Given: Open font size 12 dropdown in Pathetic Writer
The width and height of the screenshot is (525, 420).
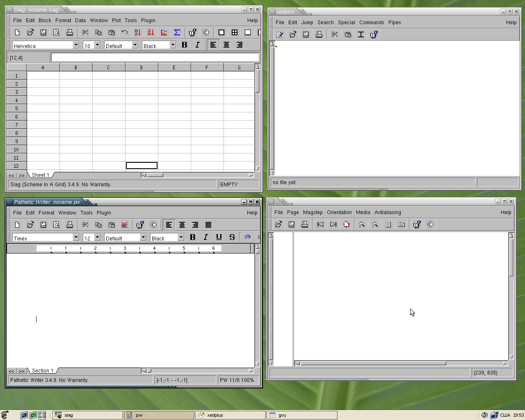Looking at the screenshot, I should pos(97,237).
